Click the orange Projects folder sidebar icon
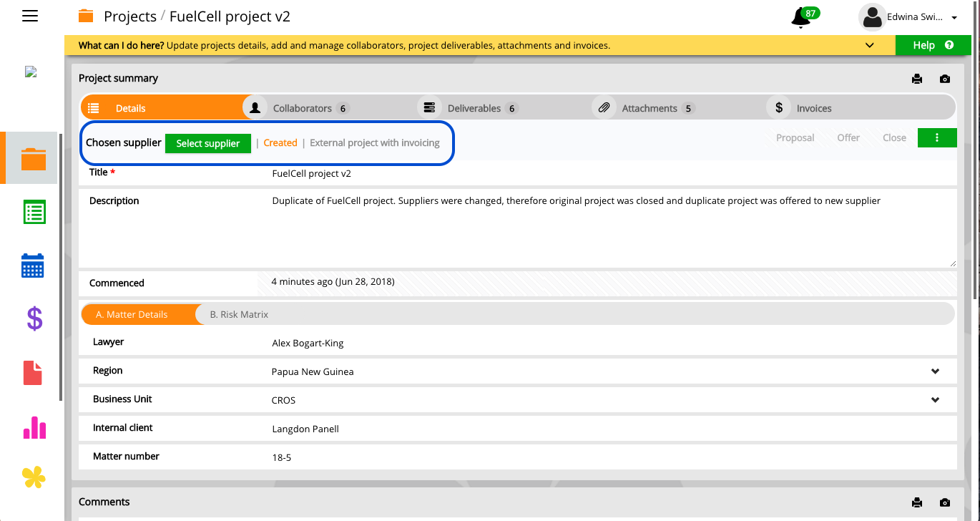Screen dimensions: 980x521 (x=34, y=158)
